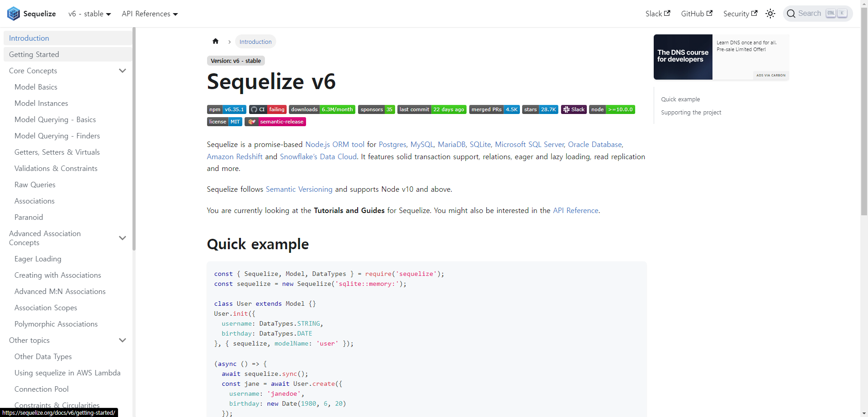Image resolution: width=868 pixels, height=417 pixels.
Task: Click the npm v6.35.1 badge
Action: pyautogui.click(x=226, y=109)
